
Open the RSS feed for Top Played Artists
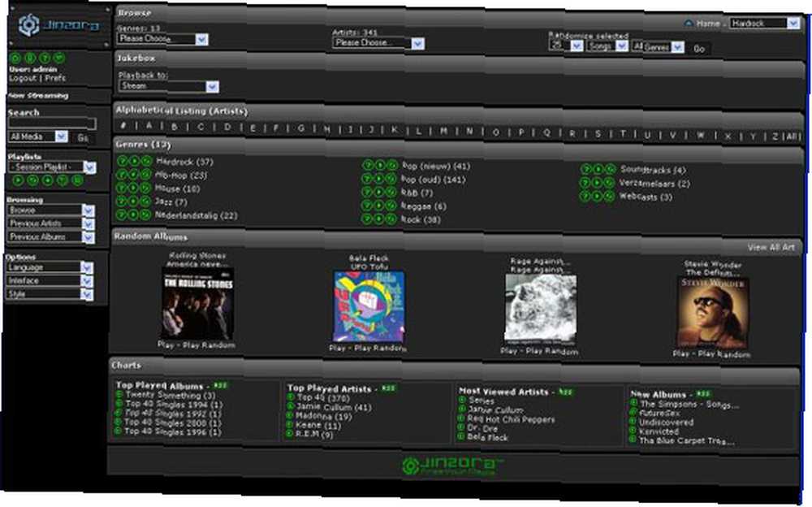[x=389, y=388]
